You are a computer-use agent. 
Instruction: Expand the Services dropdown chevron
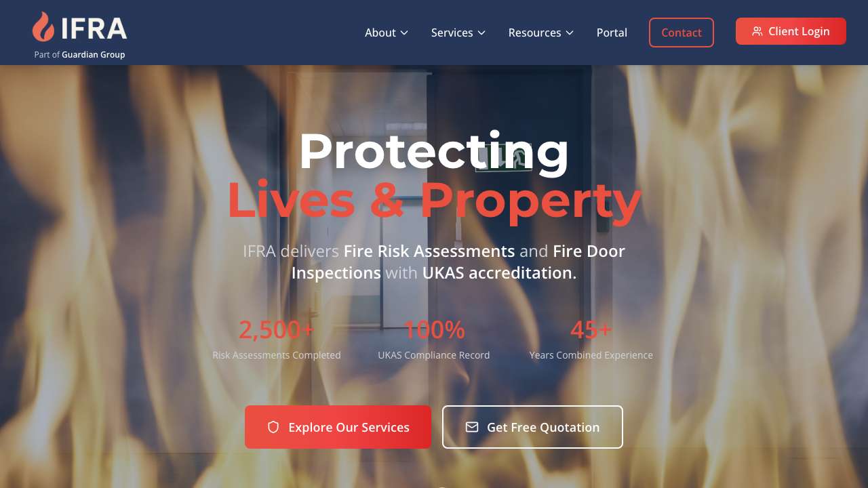point(481,33)
